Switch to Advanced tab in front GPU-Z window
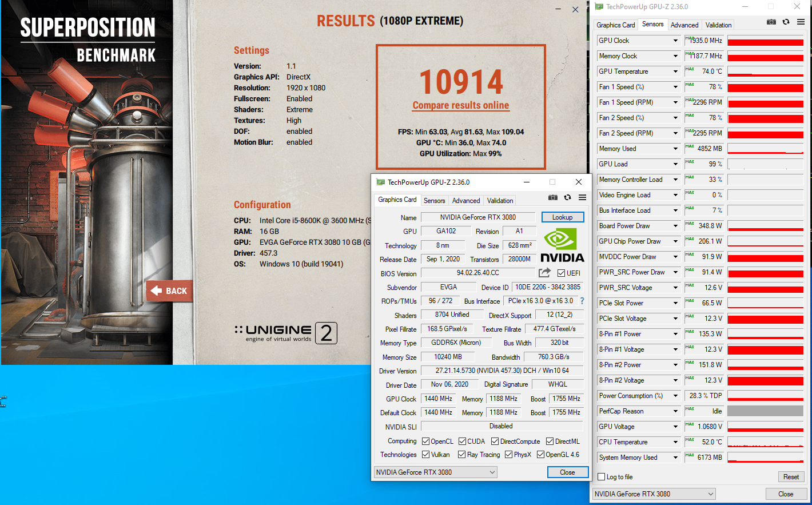Image resolution: width=812 pixels, height=505 pixels. (466, 201)
